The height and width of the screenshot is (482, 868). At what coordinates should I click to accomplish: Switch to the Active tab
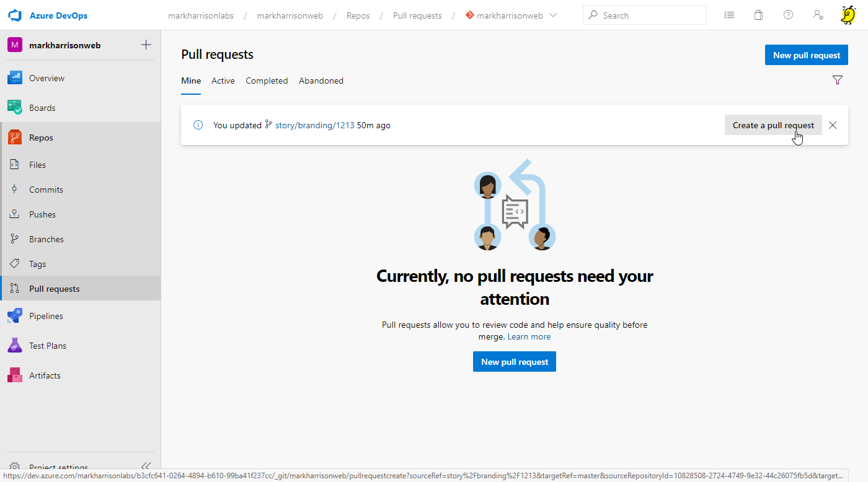pyautogui.click(x=223, y=81)
